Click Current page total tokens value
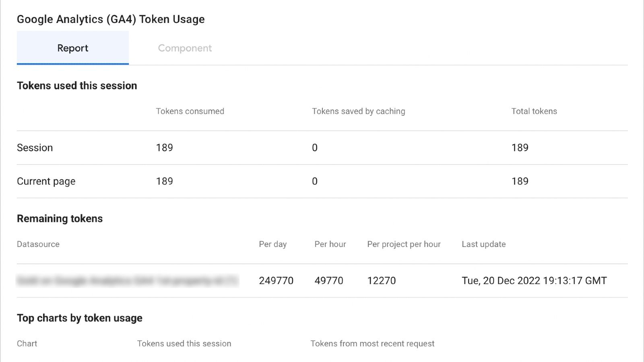Viewport: 644px width, 362px height. 520,181
